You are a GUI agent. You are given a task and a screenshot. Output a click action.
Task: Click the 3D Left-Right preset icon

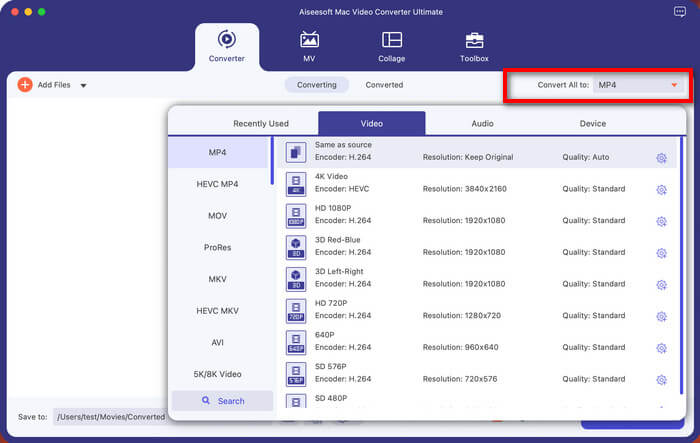[296, 279]
